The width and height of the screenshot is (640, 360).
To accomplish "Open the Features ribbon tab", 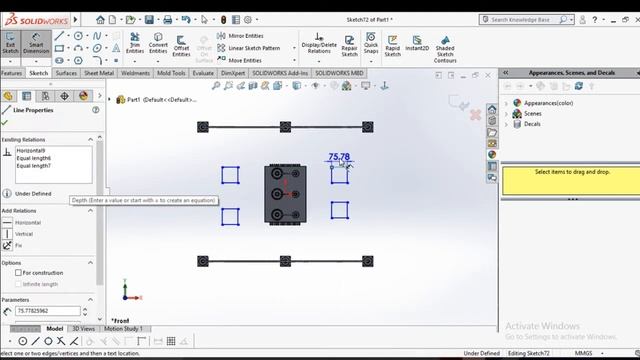I will pyautogui.click(x=11, y=73).
